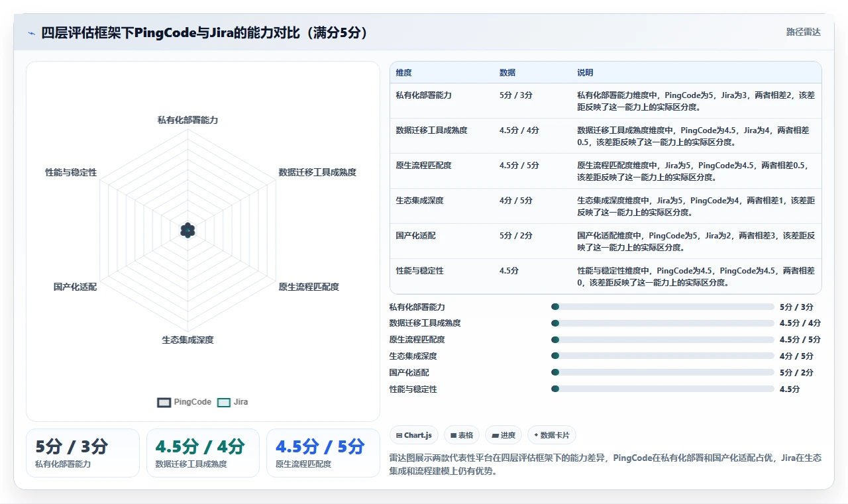Select the 数据卡片 chip
The height and width of the screenshot is (504, 848).
pyautogui.click(x=552, y=435)
